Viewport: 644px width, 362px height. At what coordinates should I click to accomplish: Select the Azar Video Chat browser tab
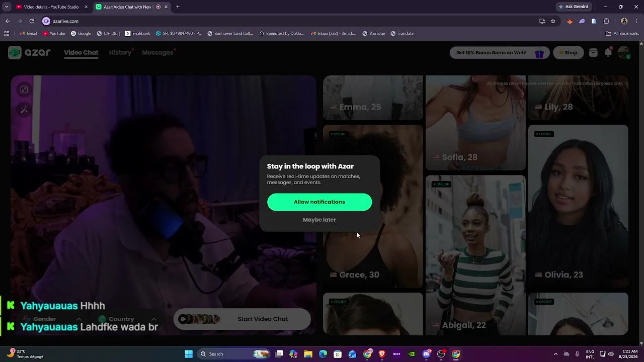(132, 7)
